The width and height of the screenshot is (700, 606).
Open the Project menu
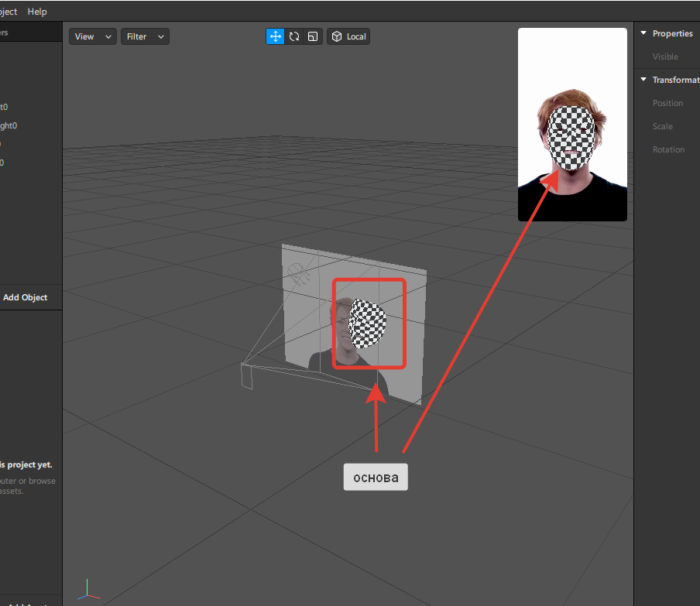tap(8, 11)
